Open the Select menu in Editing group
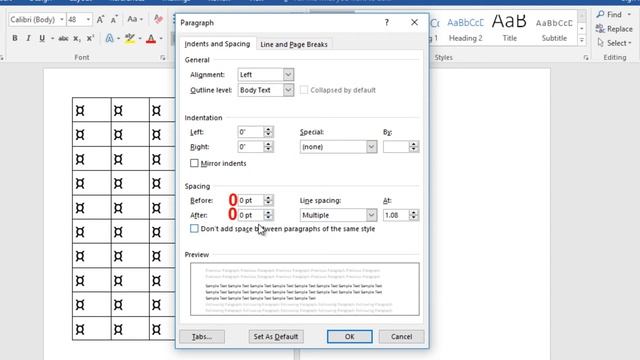Image resolution: width=640 pixels, height=360 pixels. click(x=614, y=43)
